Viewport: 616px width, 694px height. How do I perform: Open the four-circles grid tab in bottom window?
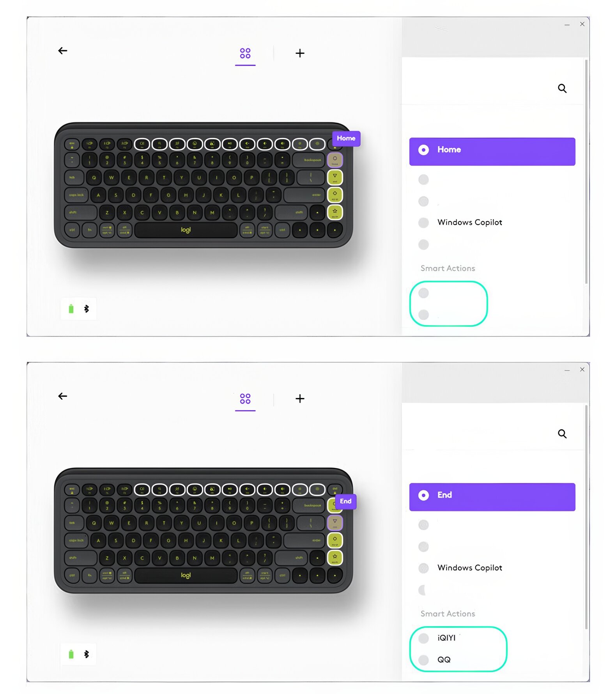pyautogui.click(x=245, y=399)
